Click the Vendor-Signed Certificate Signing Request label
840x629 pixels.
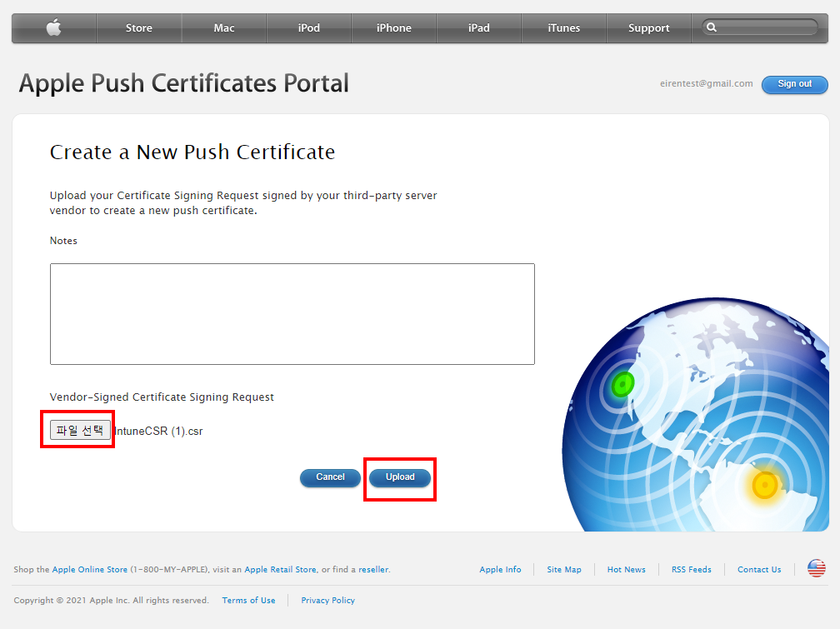[162, 397]
